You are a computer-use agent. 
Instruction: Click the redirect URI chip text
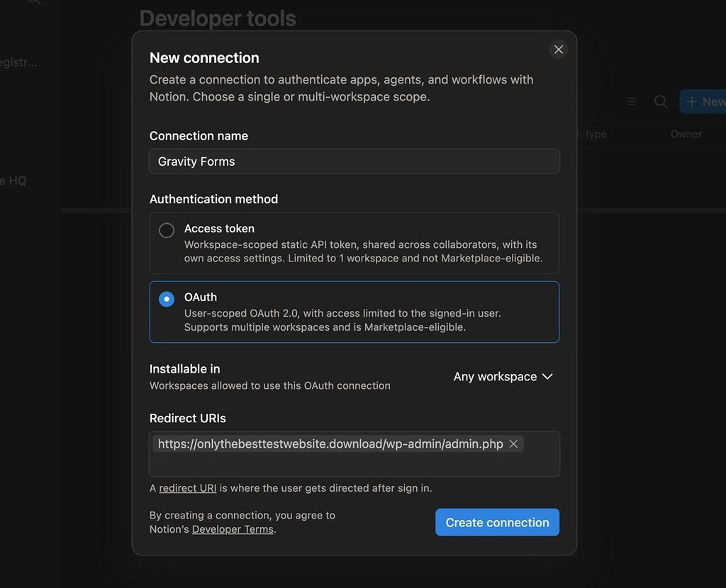[x=330, y=443]
